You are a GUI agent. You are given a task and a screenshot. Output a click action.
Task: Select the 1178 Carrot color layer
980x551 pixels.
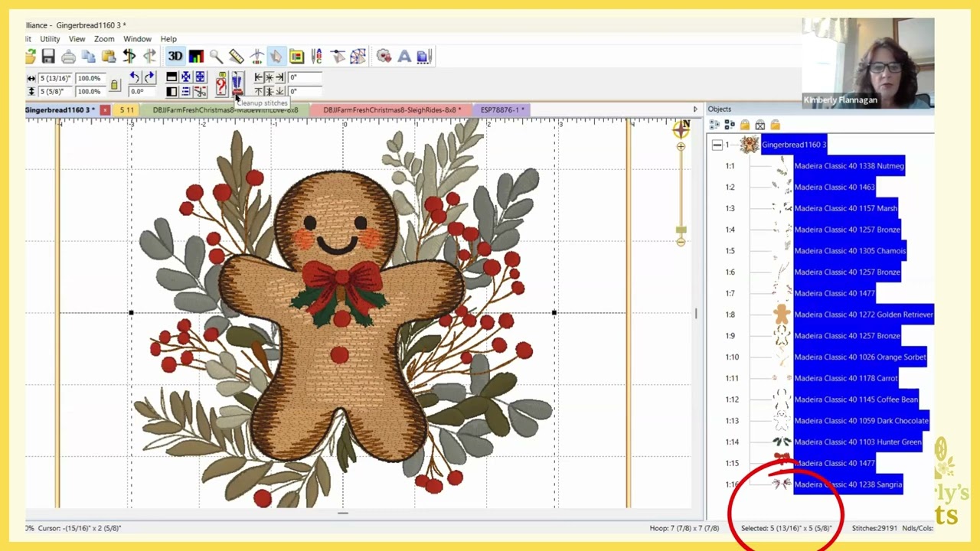[846, 378]
